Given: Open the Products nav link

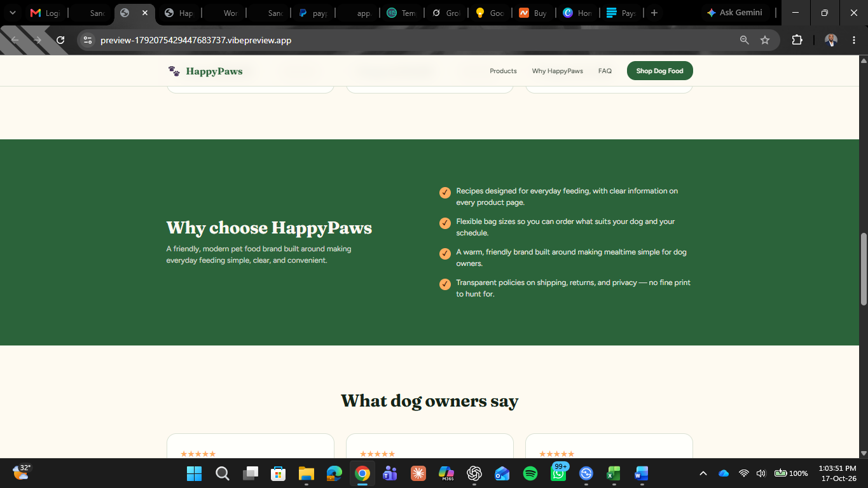Looking at the screenshot, I should click(x=503, y=71).
